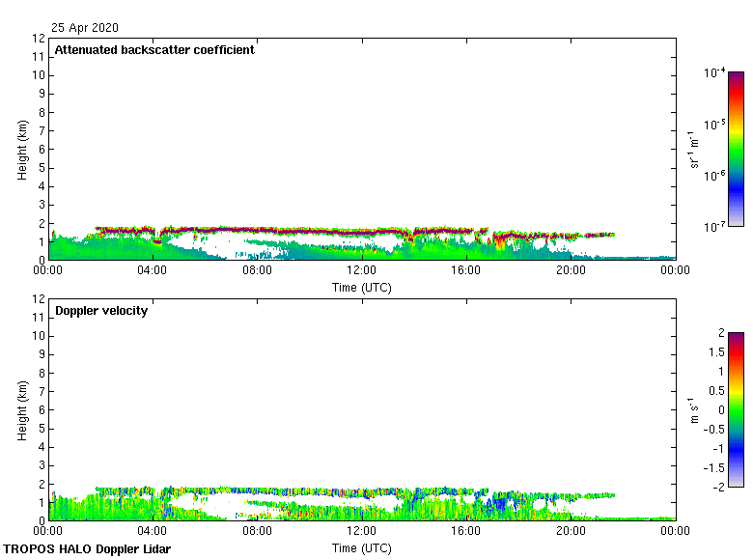Select the "Doppler velocity" panel title
Viewport: 753px width, 560px height.
(101, 311)
